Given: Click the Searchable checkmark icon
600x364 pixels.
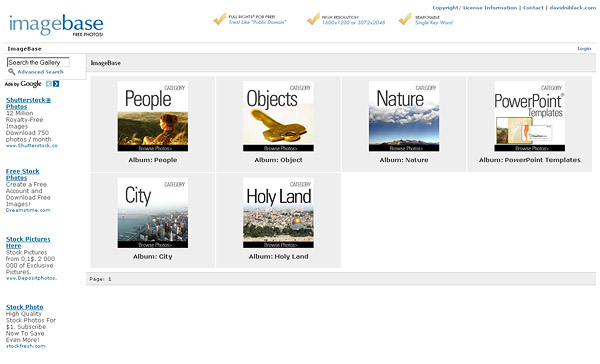Looking at the screenshot, I should (x=405, y=19).
